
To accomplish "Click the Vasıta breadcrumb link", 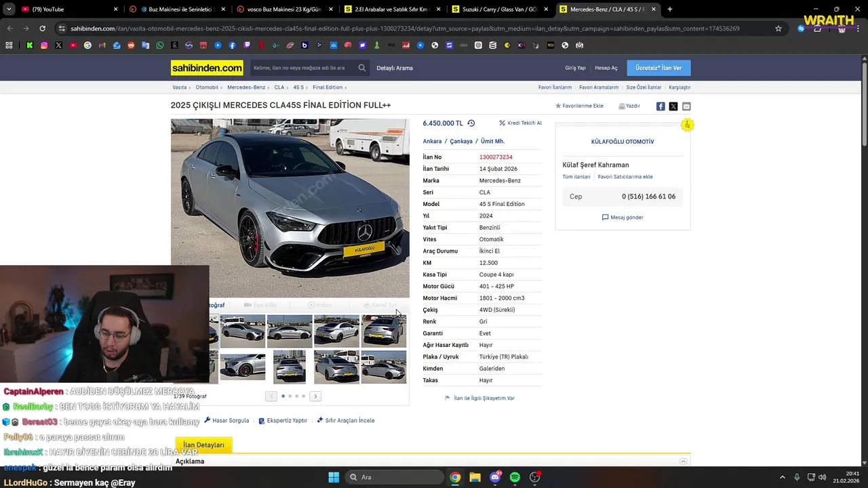I will click(x=179, y=87).
